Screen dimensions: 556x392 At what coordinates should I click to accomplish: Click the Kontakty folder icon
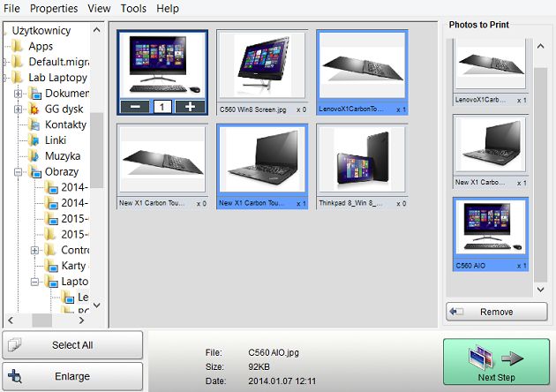point(34,124)
